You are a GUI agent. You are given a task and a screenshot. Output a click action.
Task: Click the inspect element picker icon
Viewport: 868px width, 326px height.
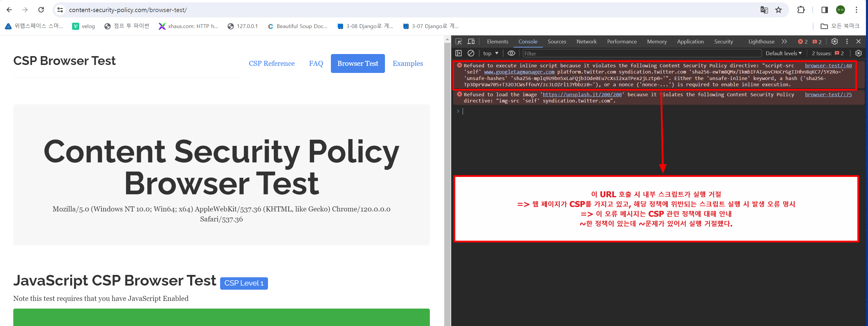click(x=459, y=41)
